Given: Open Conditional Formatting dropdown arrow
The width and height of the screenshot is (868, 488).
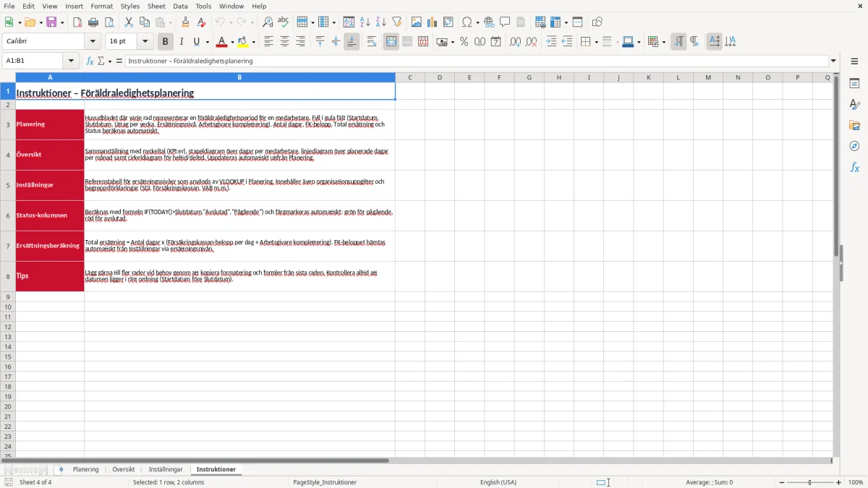Looking at the screenshot, I should [x=663, y=42].
